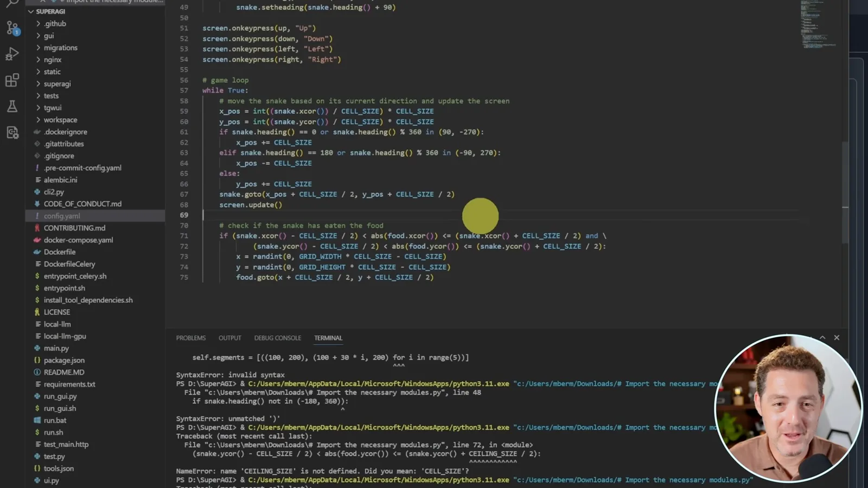Switch to the DEBUG CONSOLE tab
Image resolution: width=868 pixels, height=488 pixels.
(278, 338)
